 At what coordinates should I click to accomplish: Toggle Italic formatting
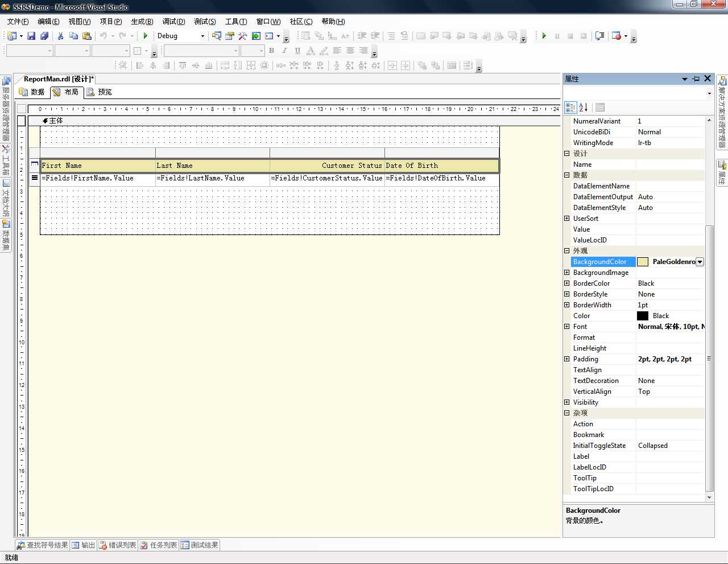[284, 51]
